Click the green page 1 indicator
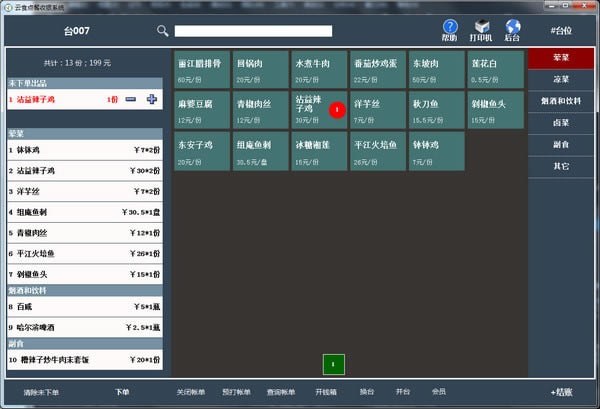600x409 pixels. [333, 363]
